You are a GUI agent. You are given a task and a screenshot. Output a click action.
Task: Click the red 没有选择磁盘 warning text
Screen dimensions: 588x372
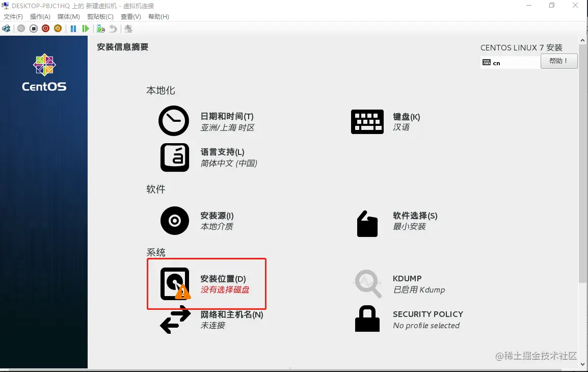(225, 289)
